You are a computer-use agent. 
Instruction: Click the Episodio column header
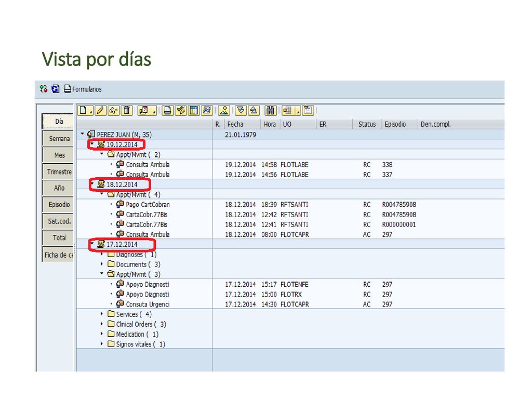[x=400, y=124]
